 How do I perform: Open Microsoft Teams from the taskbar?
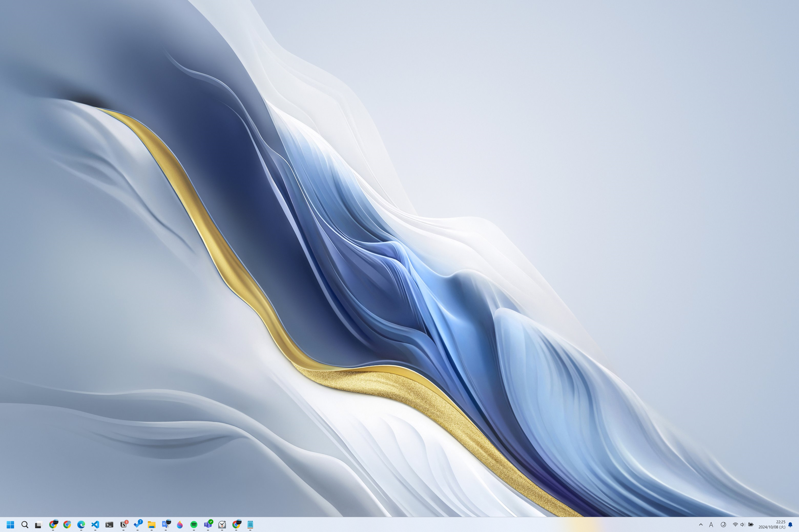tap(208, 525)
